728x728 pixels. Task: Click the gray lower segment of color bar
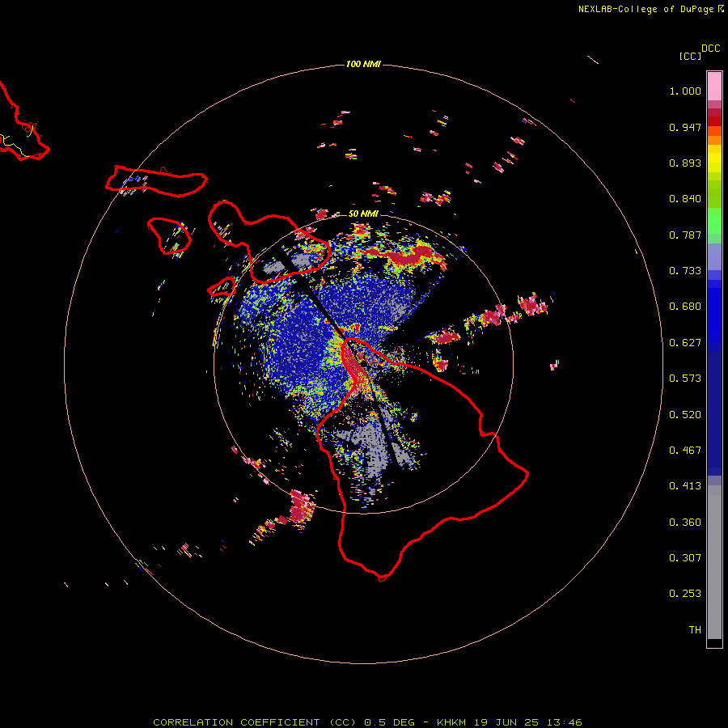[x=714, y=562]
